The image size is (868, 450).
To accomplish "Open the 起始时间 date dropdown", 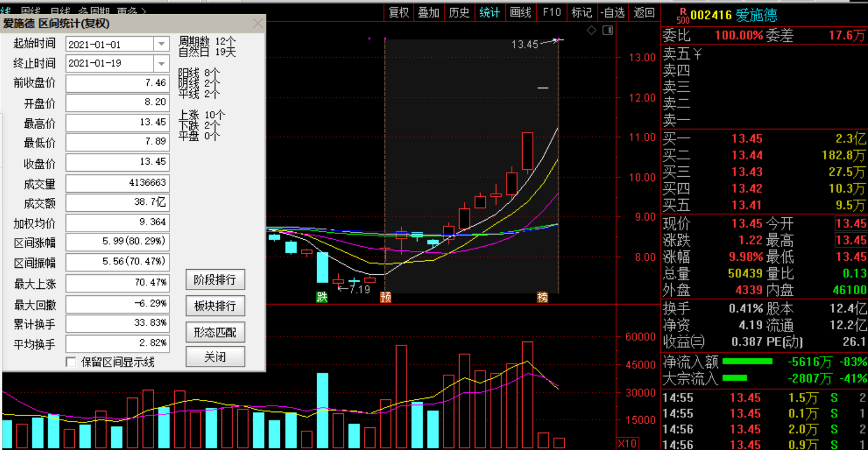I will [161, 44].
